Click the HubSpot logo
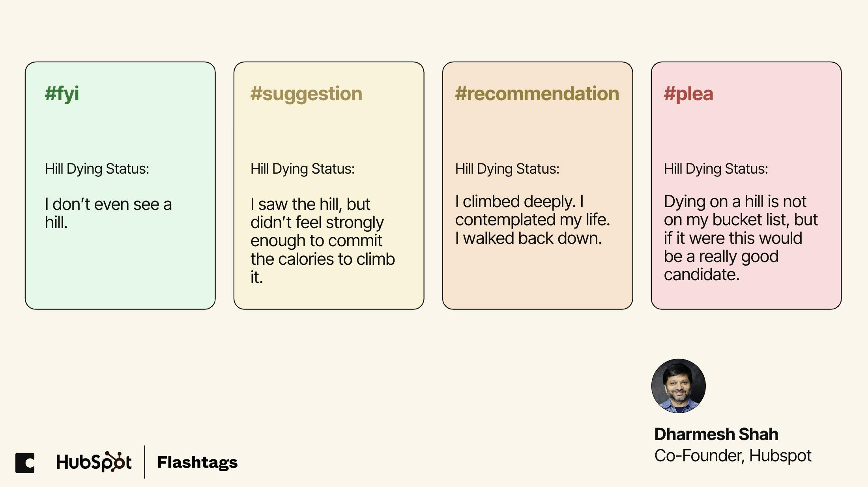Screen dimensions: 868x487 (x=94, y=462)
